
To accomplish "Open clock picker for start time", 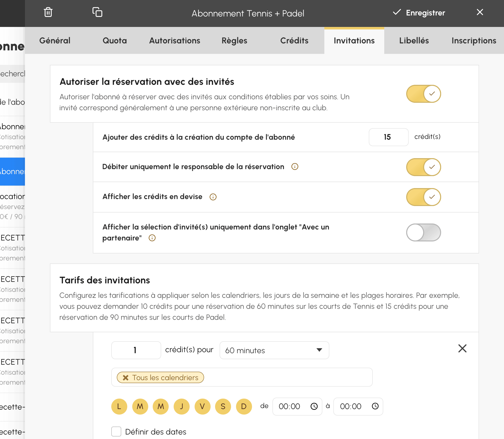I will click(314, 407).
